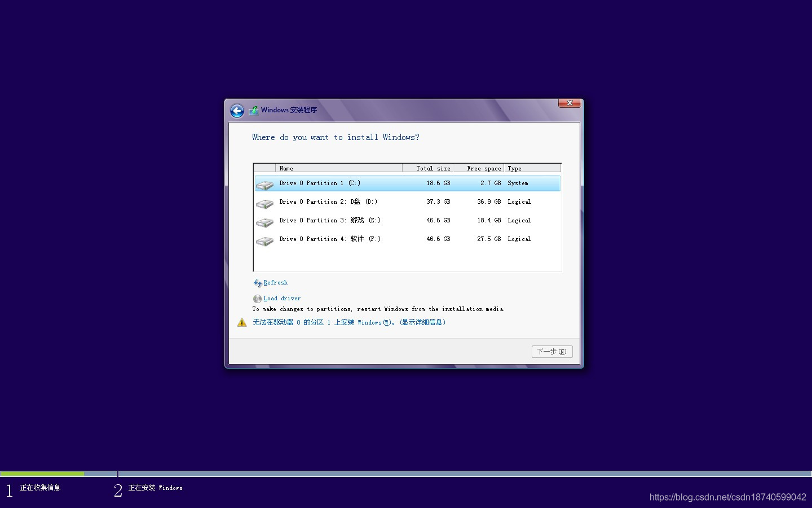Click the yellow warning triangle icon
Image resolution: width=812 pixels, height=508 pixels.
242,322
